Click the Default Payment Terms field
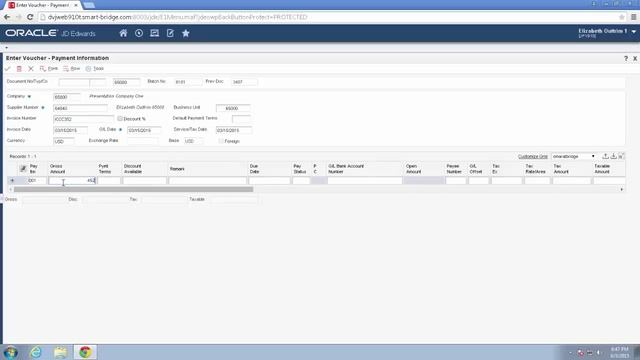Screen dimensions: 640x360 (241, 119)
